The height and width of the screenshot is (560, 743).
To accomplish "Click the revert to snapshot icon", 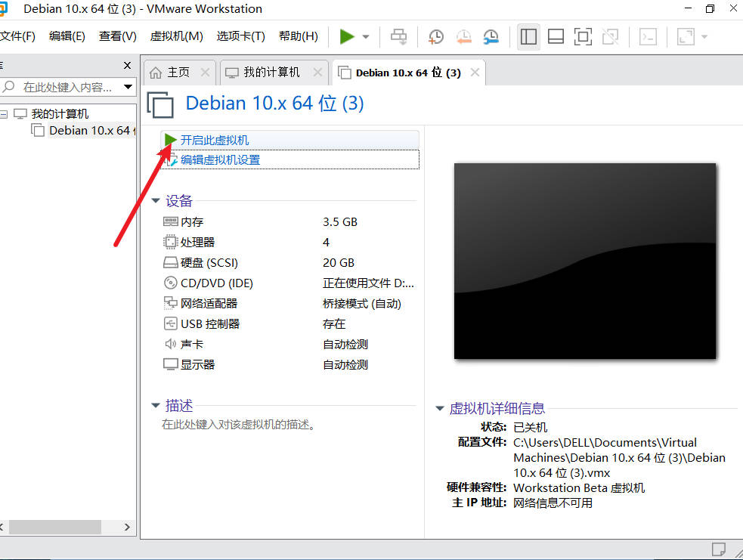I will click(x=463, y=36).
